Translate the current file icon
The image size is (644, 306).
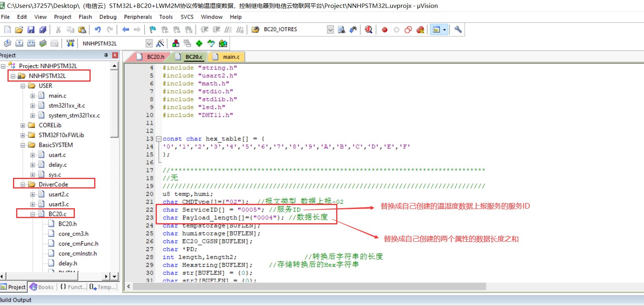[7, 43]
